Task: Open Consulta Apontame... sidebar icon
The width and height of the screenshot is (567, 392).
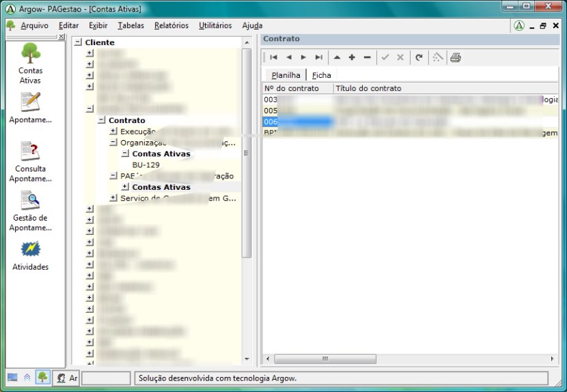Action: coord(30,162)
